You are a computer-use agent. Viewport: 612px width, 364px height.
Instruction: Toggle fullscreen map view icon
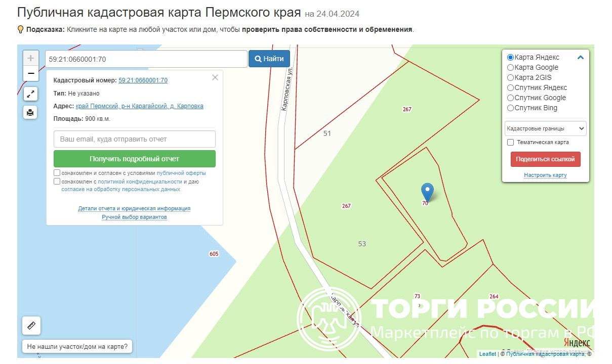click(30, 94)
